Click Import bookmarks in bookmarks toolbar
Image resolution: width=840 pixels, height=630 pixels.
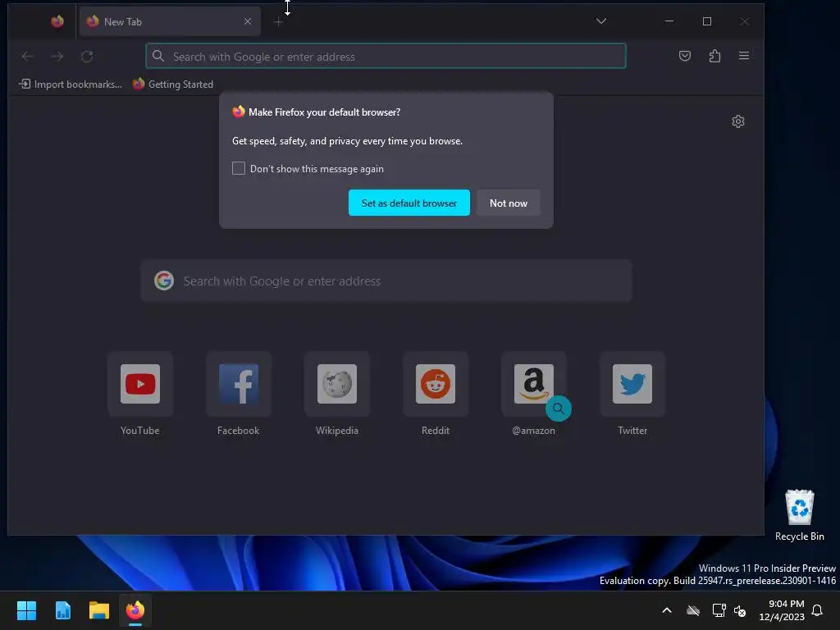tap(71, 84)
